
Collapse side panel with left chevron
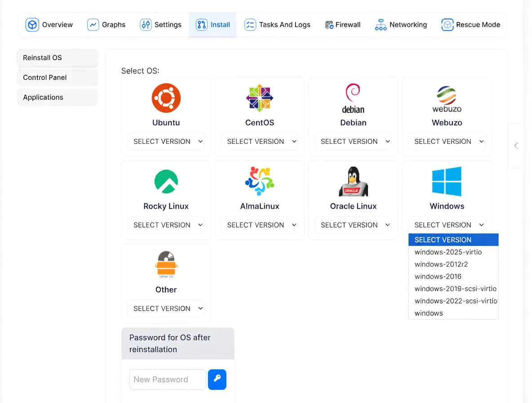coord(516,146)
